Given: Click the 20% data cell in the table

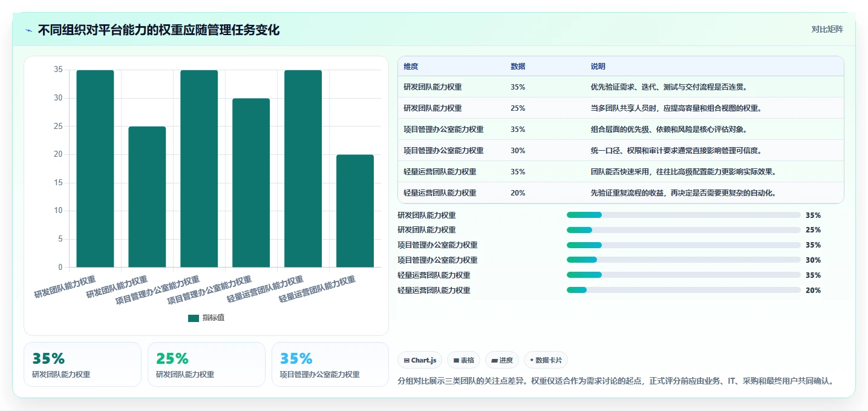Looking at the screenshot, I should pos(518,193).
